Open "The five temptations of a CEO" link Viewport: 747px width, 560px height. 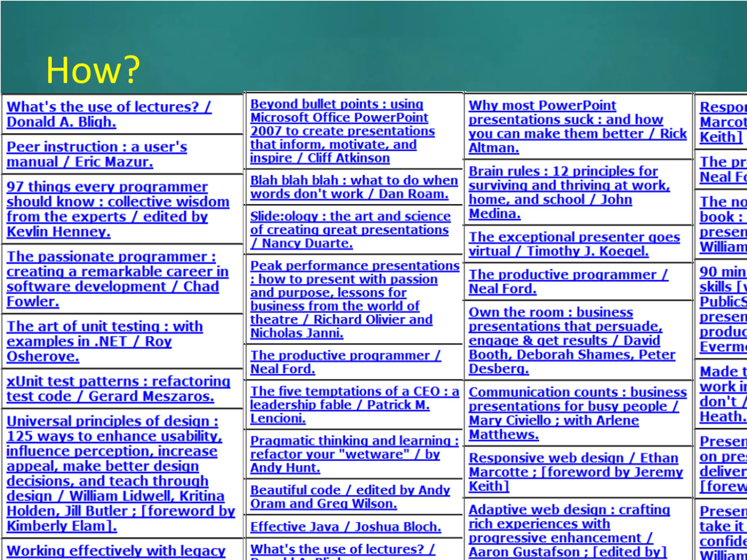[355, 405]
